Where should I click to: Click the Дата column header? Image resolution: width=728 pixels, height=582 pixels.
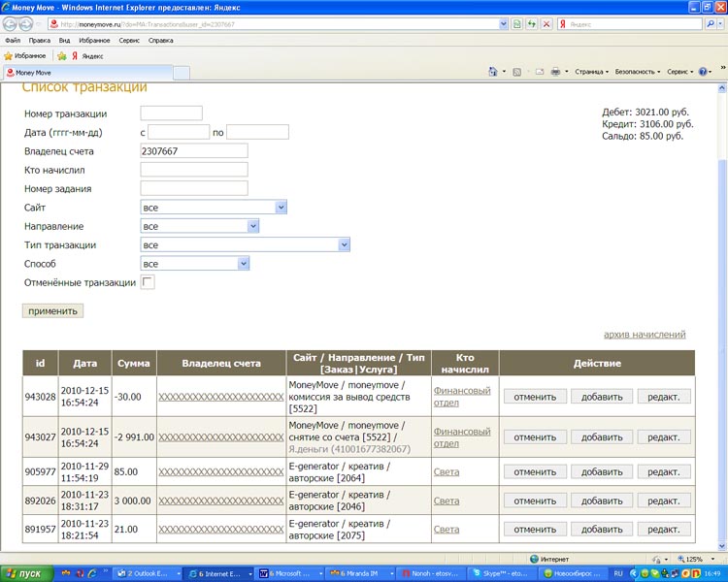tap(85, 364)
